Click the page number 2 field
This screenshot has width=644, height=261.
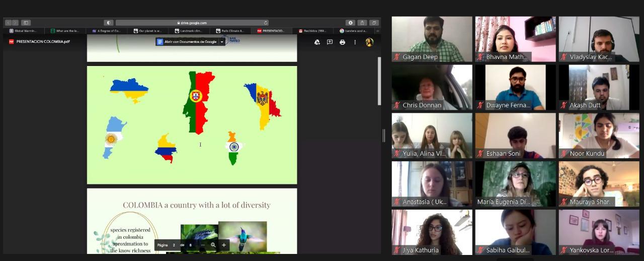174,245
